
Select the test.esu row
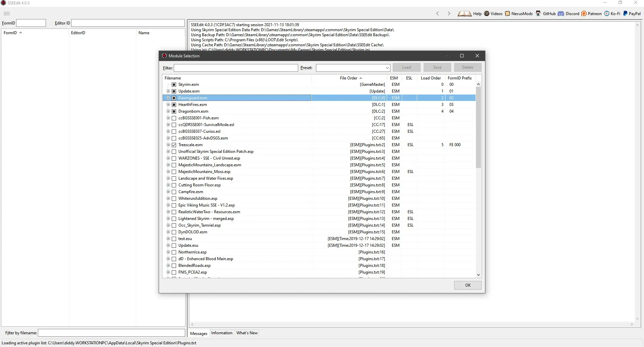tap(319, 239)
